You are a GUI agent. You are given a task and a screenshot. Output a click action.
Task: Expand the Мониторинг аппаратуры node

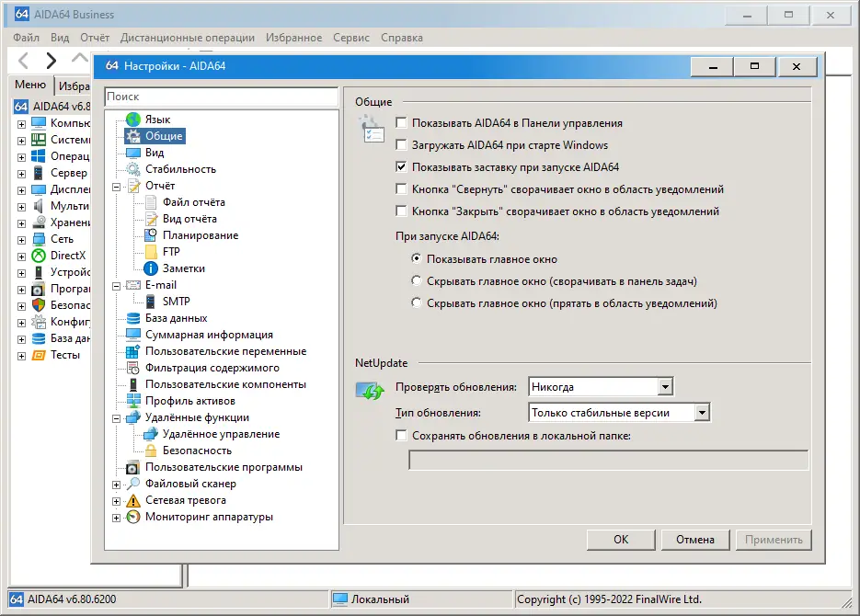tap(116, 518)
